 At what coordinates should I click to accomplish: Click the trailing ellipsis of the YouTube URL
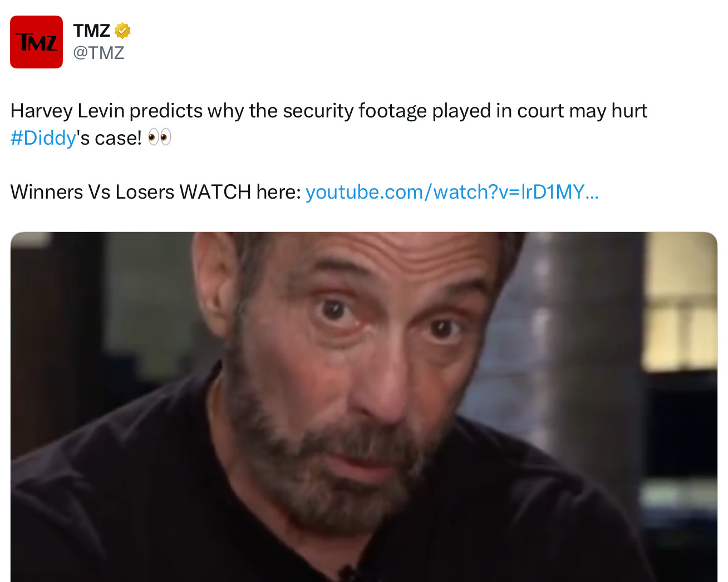(592, 192)
